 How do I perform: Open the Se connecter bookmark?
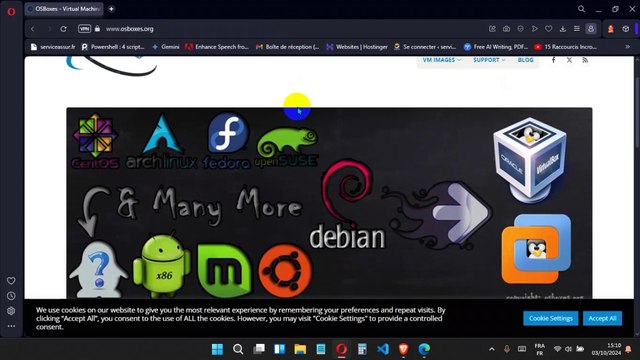(425, 47)
